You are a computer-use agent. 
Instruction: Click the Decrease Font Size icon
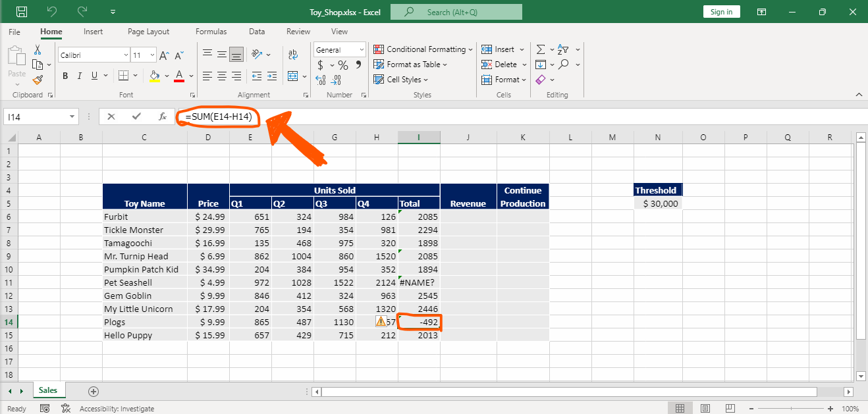(180, 55)
